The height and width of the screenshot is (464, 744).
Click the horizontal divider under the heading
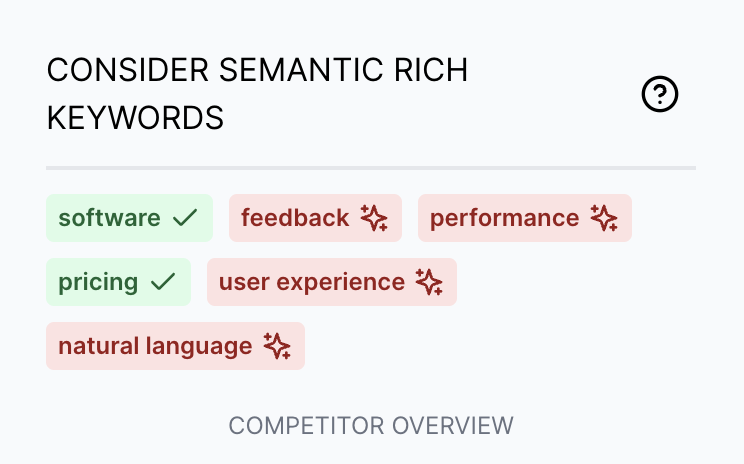point(371,168)
